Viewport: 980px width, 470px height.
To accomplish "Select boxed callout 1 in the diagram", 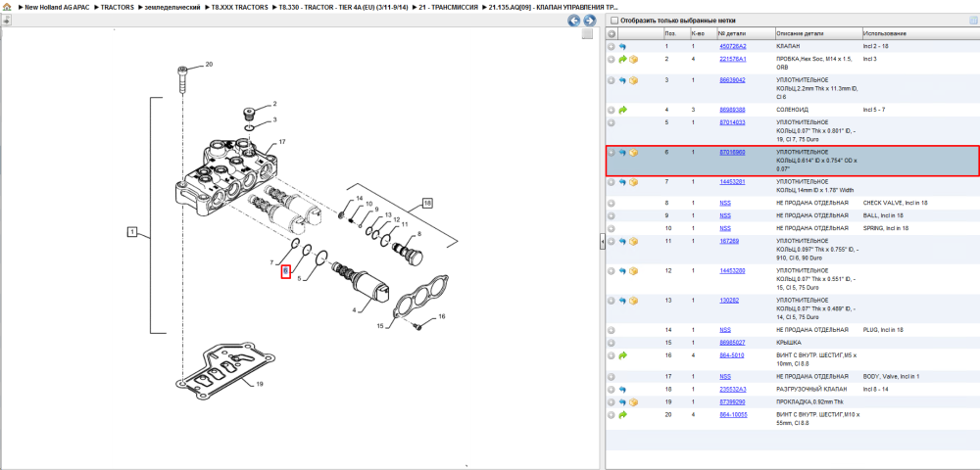I will pos(132,233).
